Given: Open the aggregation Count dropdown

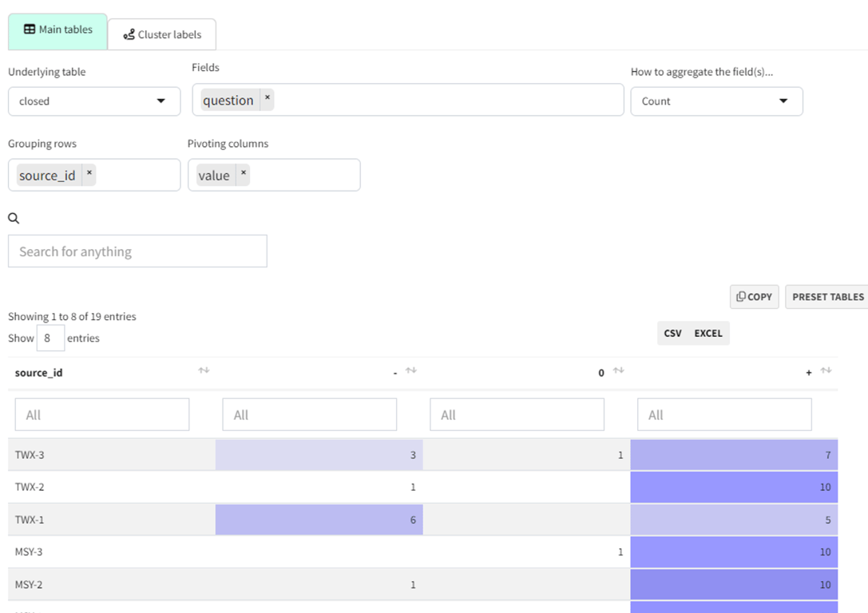Looking at the screenshot, I should [x=716, y=101].
